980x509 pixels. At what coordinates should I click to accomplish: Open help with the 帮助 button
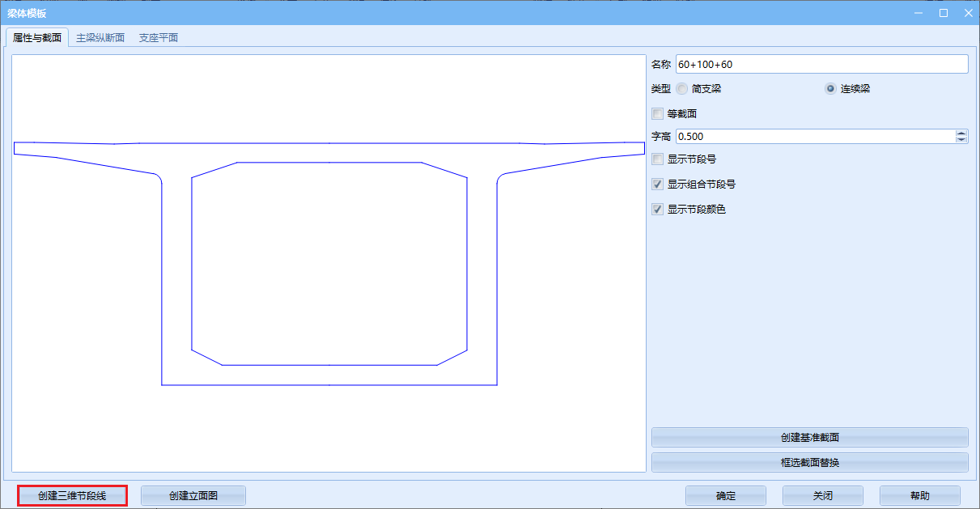pyautogui.click(x=919, y=496)
